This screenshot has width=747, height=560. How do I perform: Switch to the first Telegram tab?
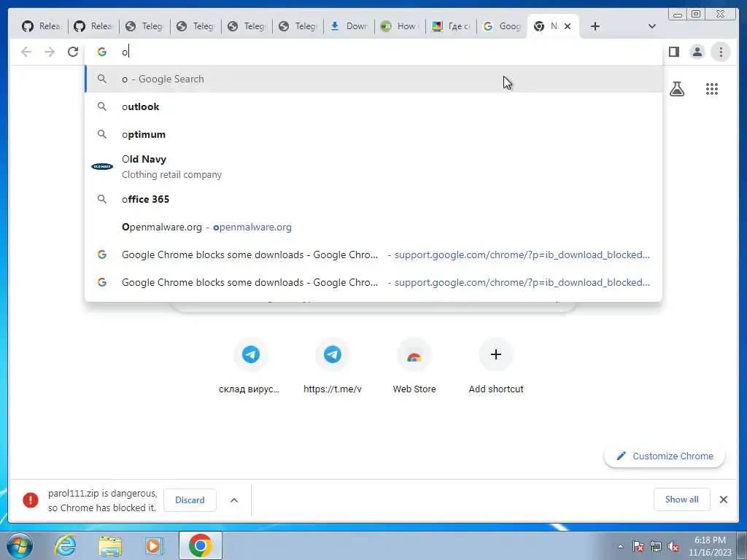(x=145, y=26)
